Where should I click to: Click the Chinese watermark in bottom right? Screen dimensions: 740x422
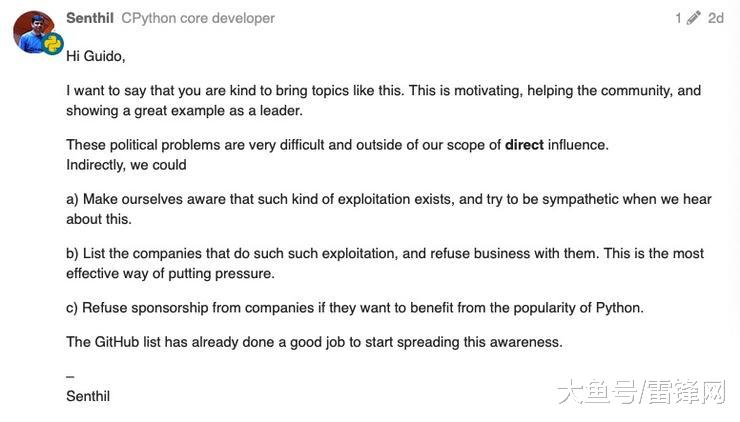click(x=641, y=392)
